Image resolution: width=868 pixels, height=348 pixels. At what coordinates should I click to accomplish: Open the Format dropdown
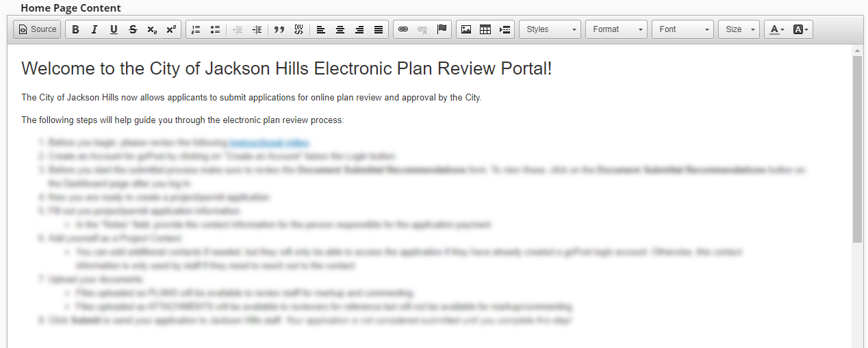[x=616, y=29]
